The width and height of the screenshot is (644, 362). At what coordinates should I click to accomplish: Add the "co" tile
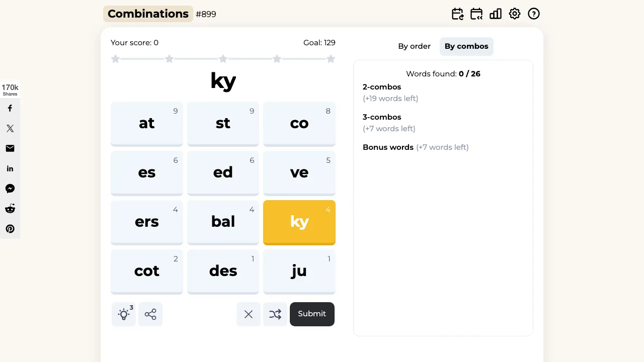tap(299, 124)
